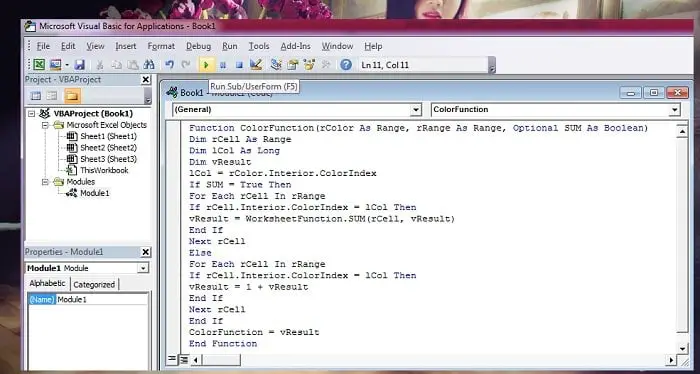The image size is (700, 374).
Task: Run Sub/UserForm with green play icon
Action: [206, 65]
